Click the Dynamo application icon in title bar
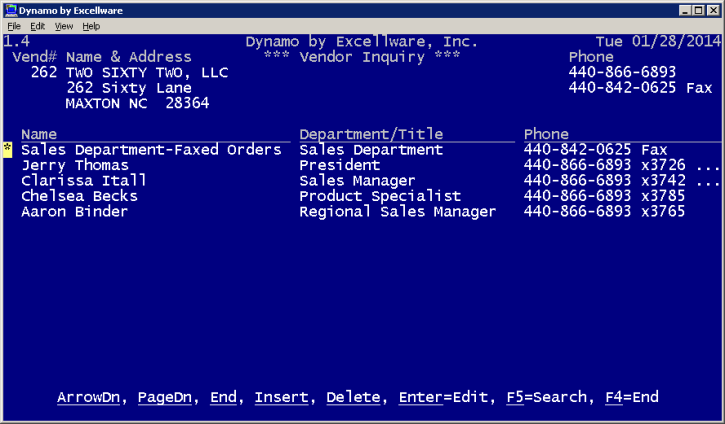Viewport: 725px width, 424px height. tap(11, 10)
